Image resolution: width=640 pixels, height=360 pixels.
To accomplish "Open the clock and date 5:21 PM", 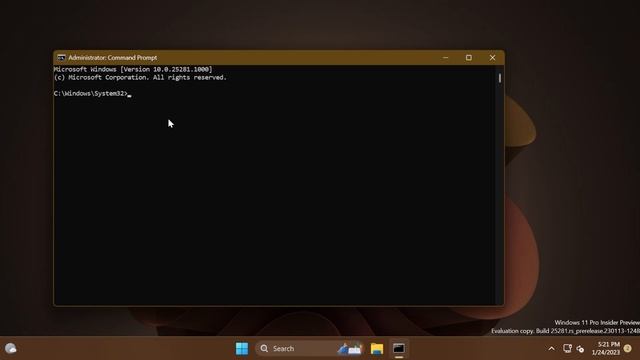I will point(606,348).
